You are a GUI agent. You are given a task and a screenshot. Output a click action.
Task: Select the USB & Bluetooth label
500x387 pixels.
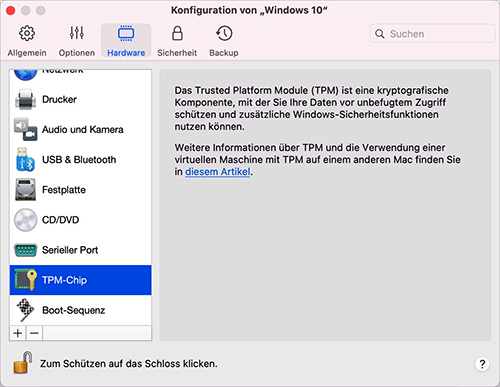79,160
